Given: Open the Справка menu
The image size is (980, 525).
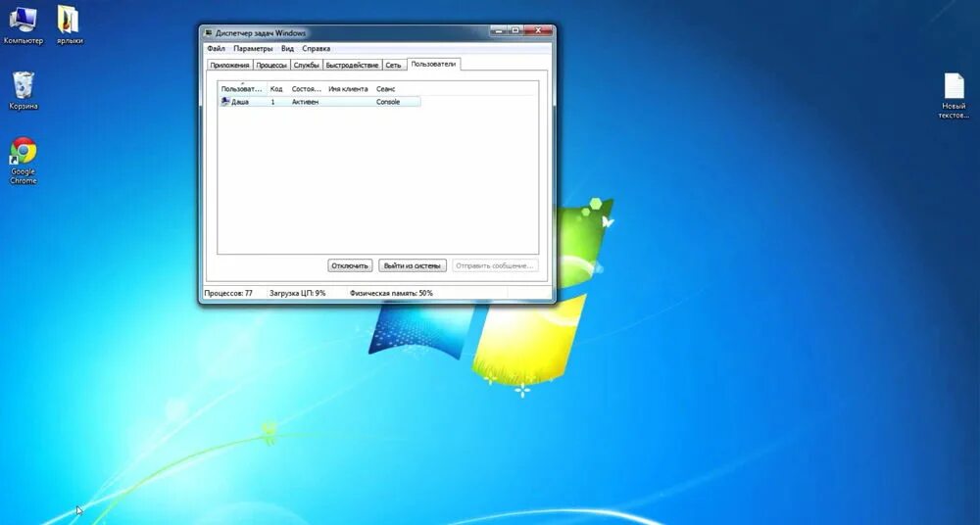Looking at the screenshot, I should 317,48.
